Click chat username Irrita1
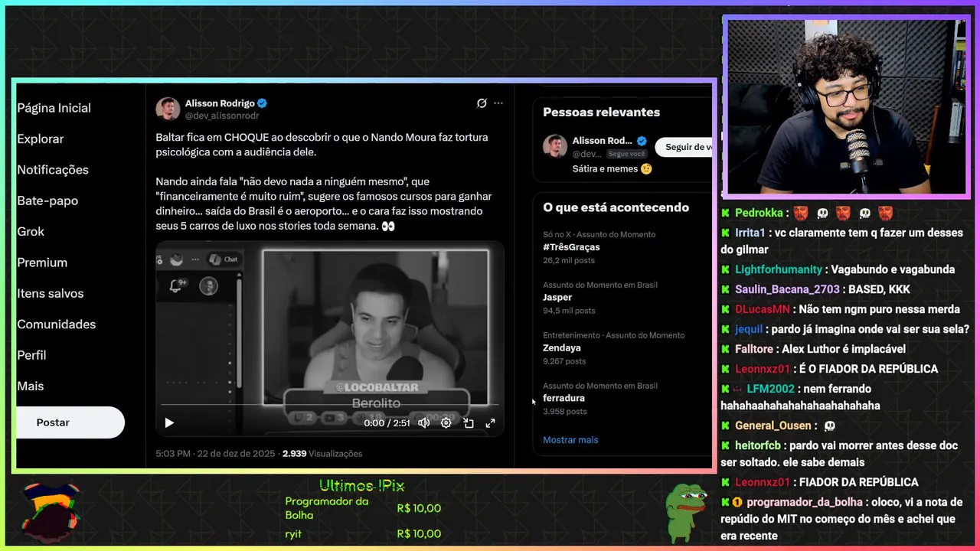 click(x=750, y=233)
